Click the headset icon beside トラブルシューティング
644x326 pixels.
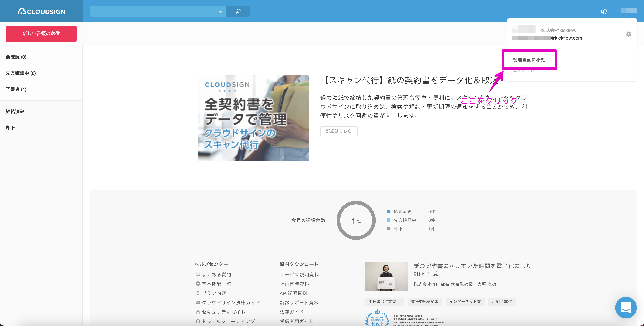[x=198, y=321]
